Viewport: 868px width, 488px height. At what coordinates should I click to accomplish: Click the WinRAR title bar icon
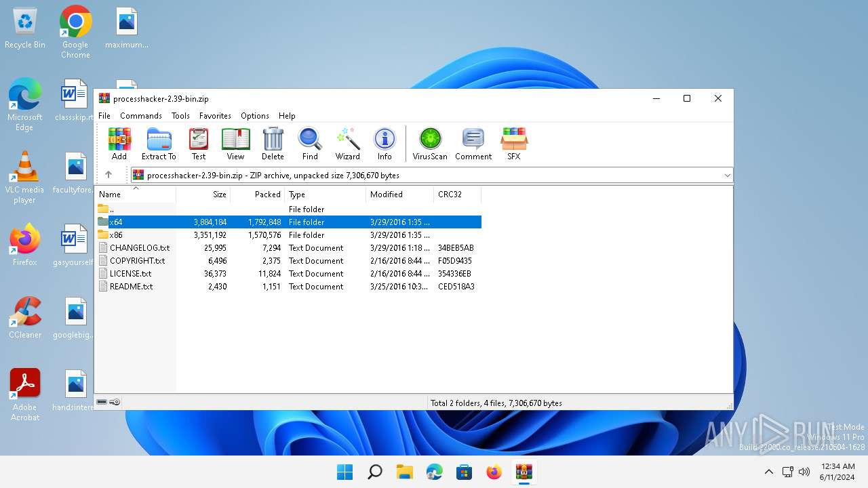(x=104, y=98)
